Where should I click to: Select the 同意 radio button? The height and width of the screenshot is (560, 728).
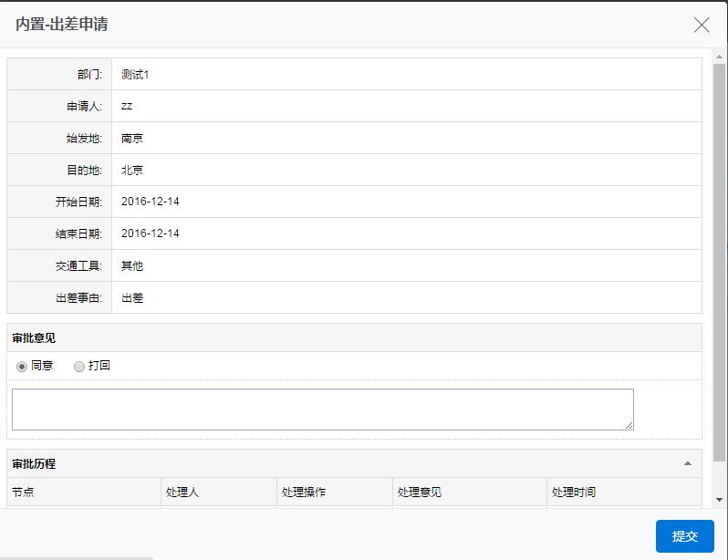tap(22, 367)
